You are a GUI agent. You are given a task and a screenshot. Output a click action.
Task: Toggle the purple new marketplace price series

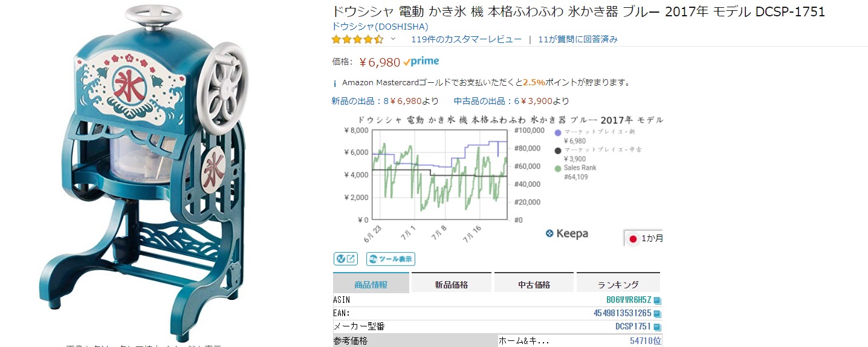coord(557,132)
